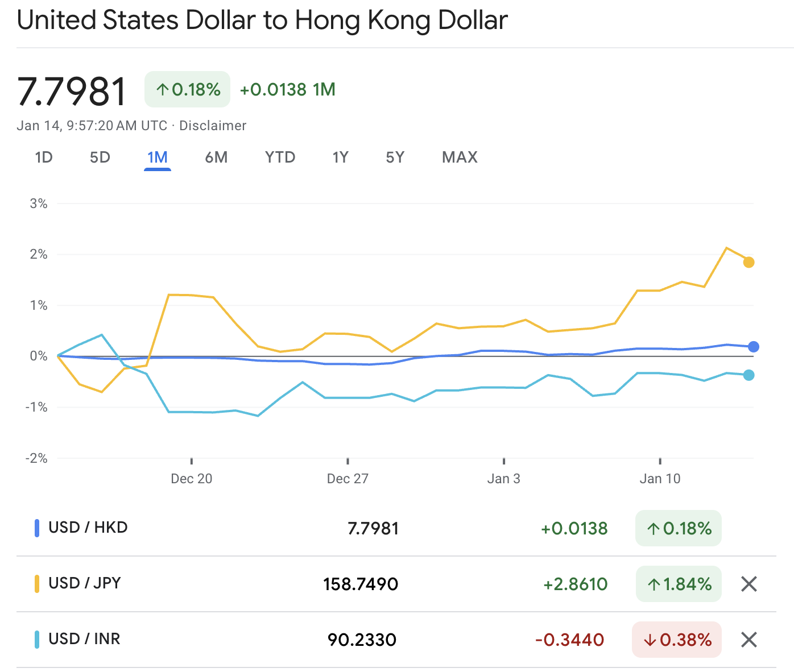
Task: Click the blue color bar next to USD / HKD
Action: [38, 528]
